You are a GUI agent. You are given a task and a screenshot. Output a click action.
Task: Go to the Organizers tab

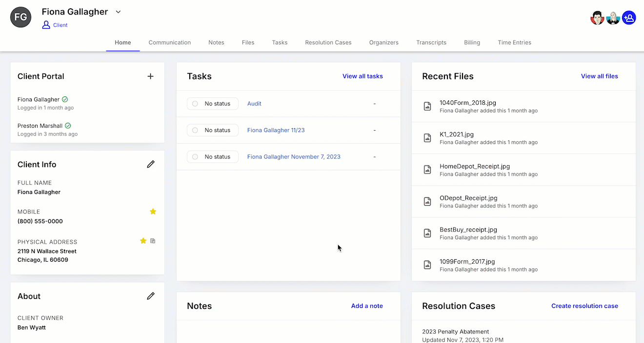pyautogui.click(x=384, y=42)
